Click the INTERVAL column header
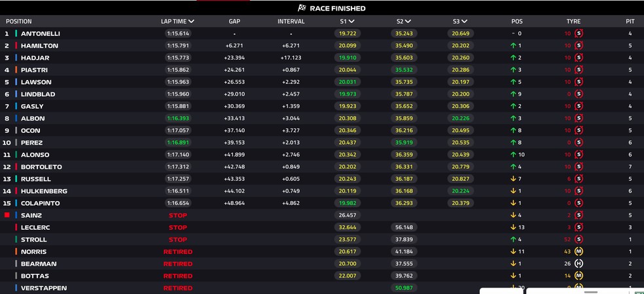644x294 pixels. coord(291,22)
